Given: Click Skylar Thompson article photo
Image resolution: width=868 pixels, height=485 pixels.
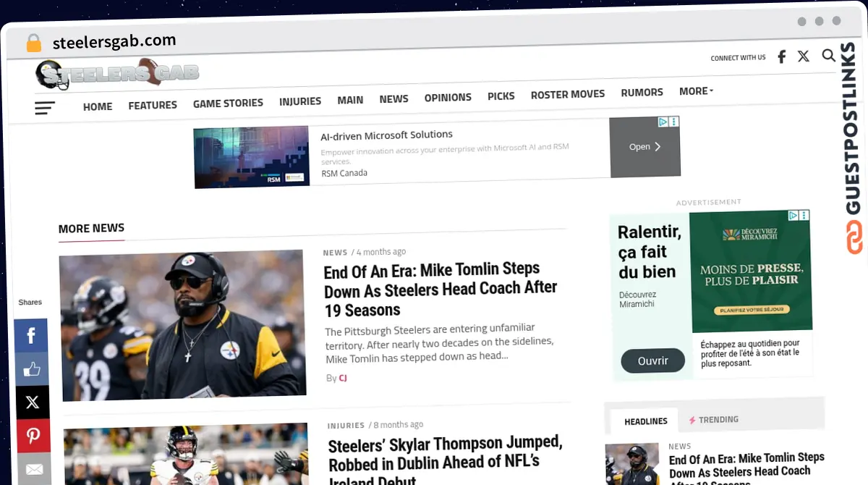Looking at the screenshot, I should (x=187, y=455).
